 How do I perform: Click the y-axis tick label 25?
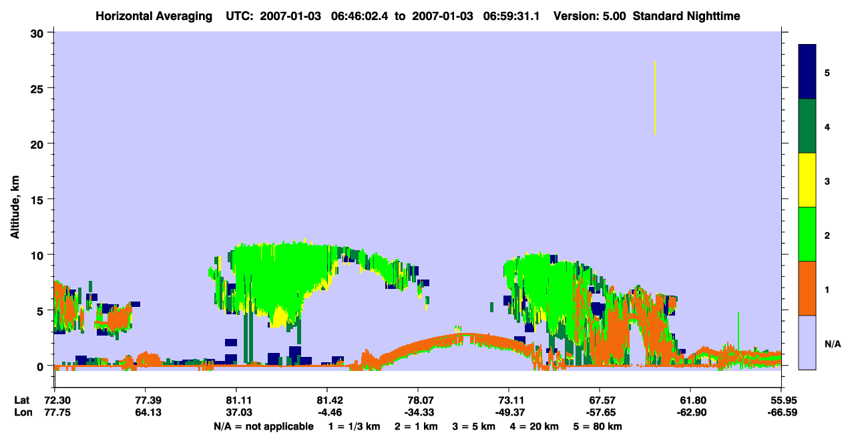click(x=39, y=88)
